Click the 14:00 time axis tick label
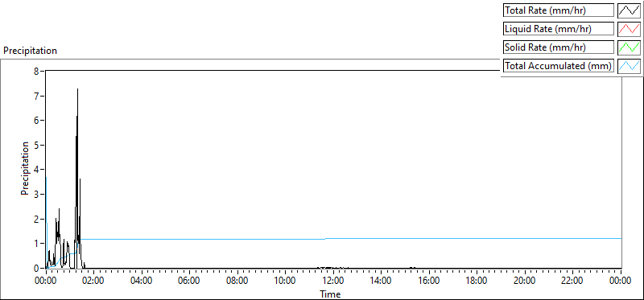This screenshot has height=300, width=644. tap(381, 282)
